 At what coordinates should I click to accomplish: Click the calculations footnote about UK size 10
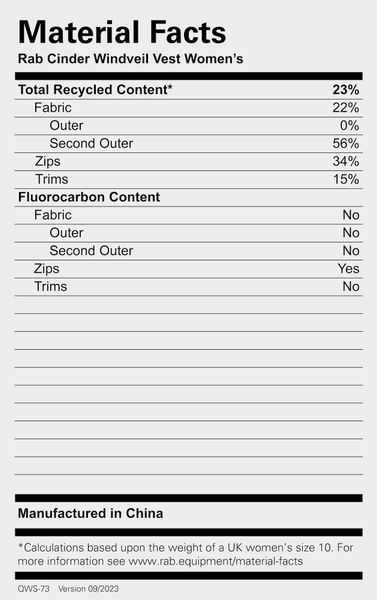click(x=185, y=554)
